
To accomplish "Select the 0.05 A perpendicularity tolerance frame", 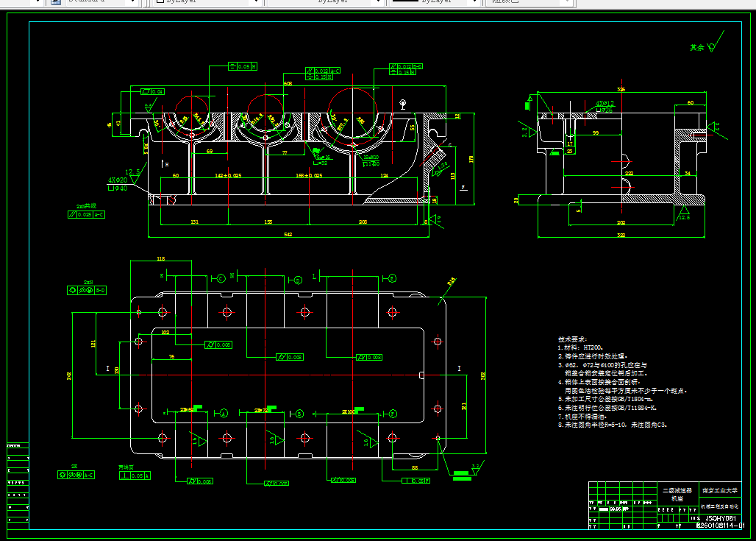I will tap(135, 475).
